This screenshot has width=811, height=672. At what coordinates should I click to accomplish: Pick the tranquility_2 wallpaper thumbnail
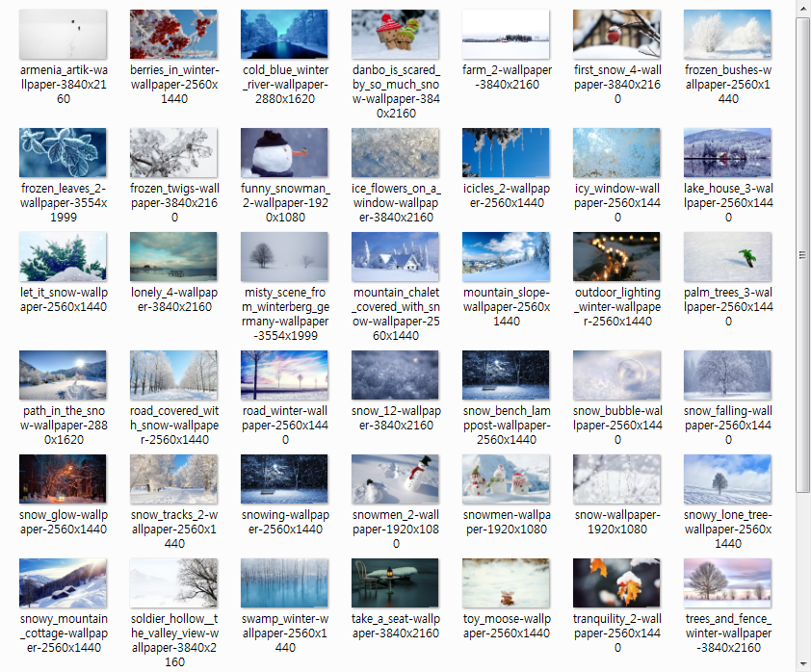[x=616, y=583]
